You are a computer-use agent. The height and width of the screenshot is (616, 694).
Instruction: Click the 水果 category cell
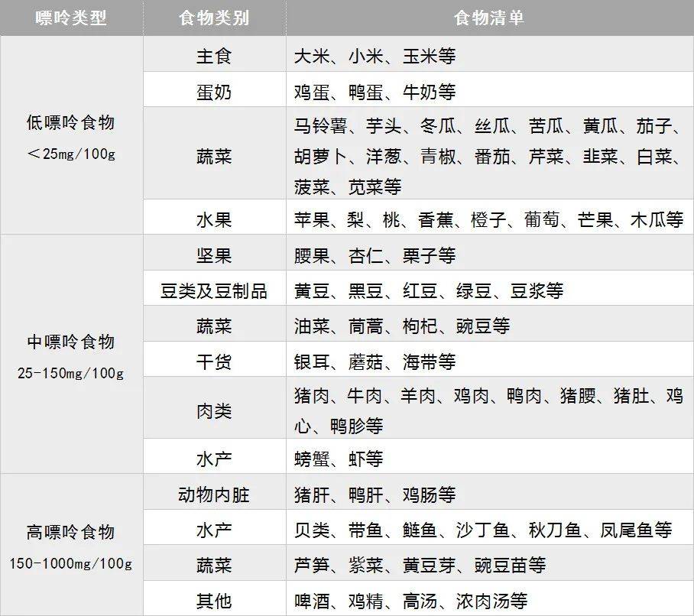[214, 220]
